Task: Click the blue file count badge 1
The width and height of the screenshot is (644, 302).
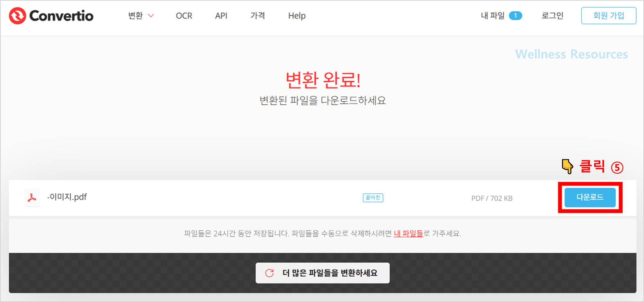Action: pyautogui.click(x=515, y=15)
